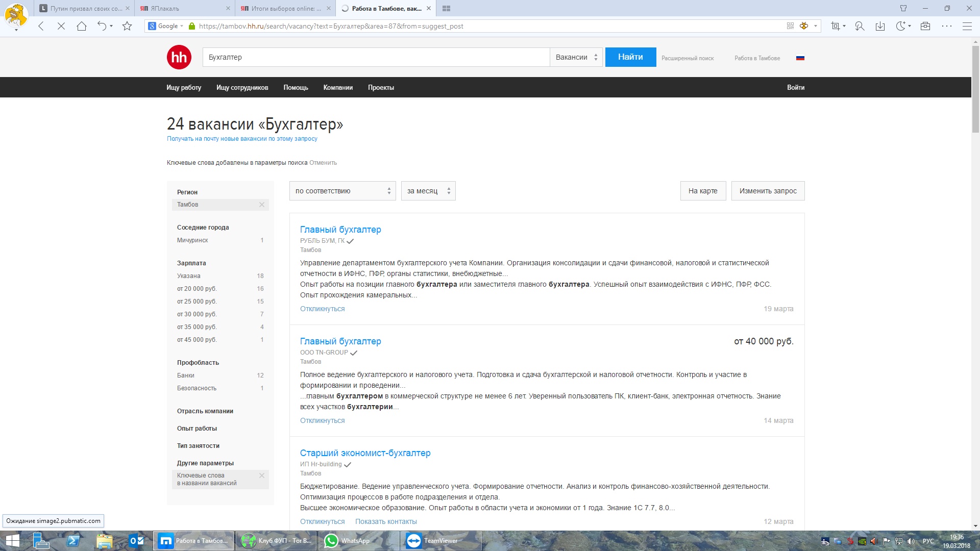Open the address bar dropdown arrow
This screenshot has width=980, height=551.
coord(816,26)
